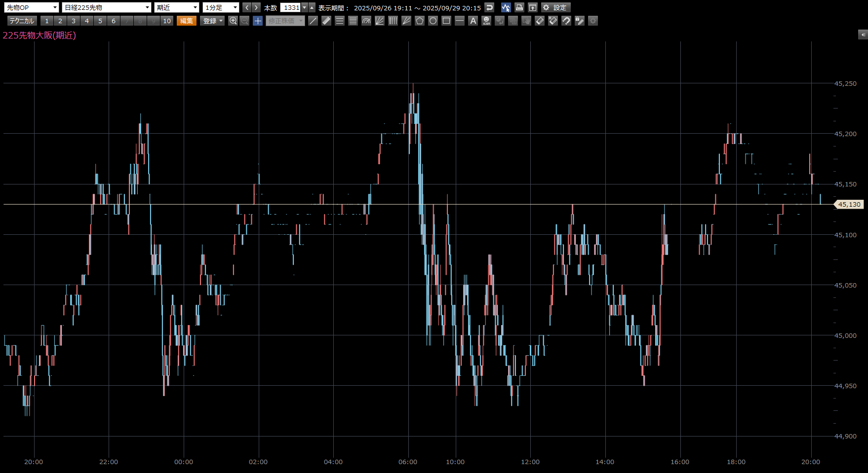
Task: Toggle the crosshair cursor button
Action: [258, 21]
